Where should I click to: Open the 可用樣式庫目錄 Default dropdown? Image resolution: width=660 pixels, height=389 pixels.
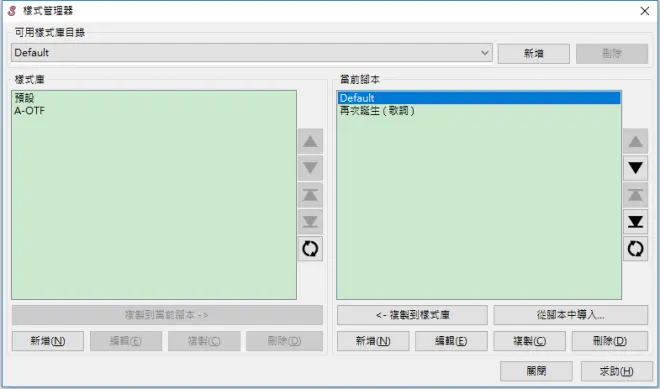252,53
